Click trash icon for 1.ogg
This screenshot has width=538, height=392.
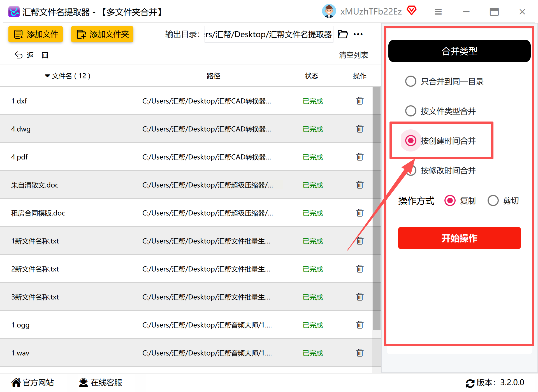[x=360, y=325]
